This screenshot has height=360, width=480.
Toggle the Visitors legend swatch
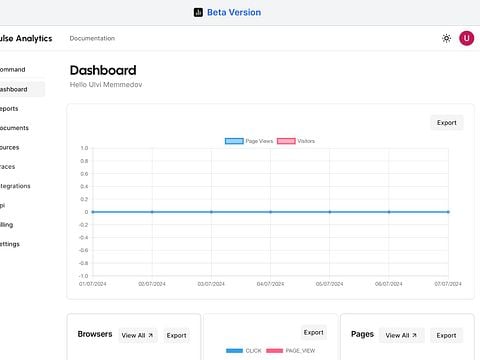pyautogui.click(x=286, y=141)
